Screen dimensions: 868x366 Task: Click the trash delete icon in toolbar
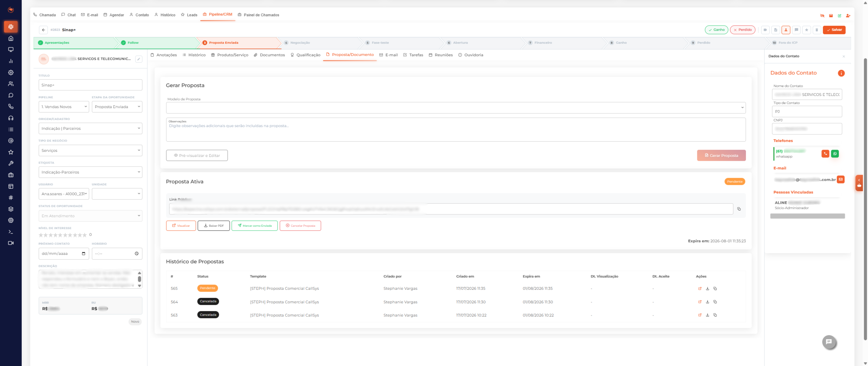tap(817, 30)
